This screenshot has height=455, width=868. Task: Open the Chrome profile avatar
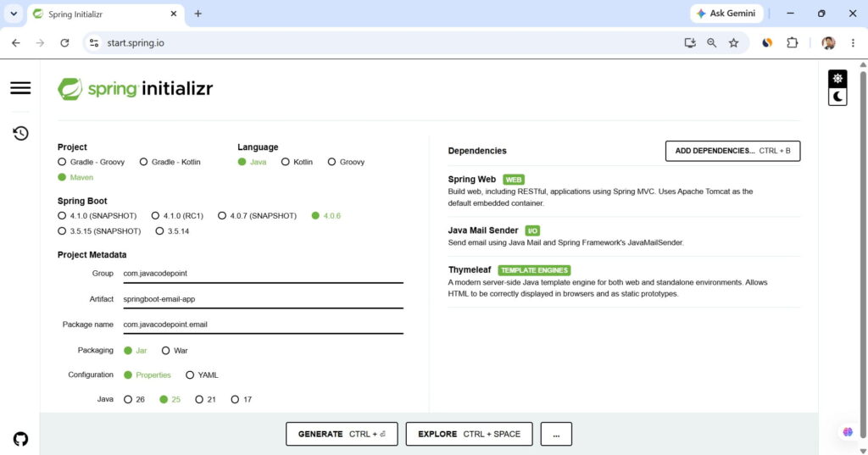(828, 42)
